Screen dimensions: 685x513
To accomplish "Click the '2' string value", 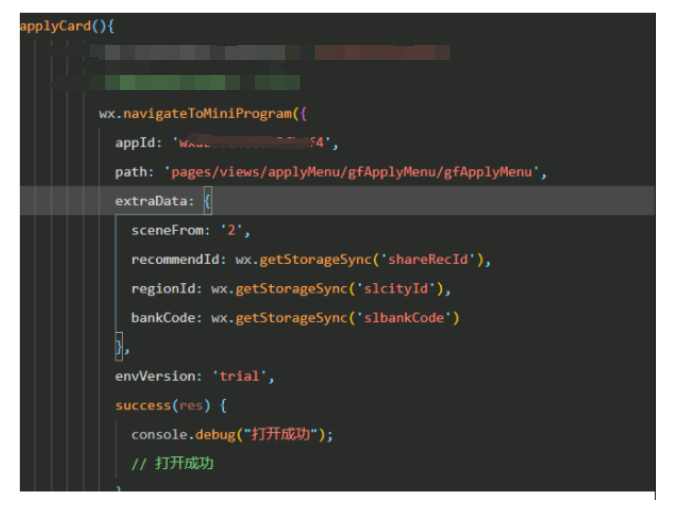I will coord(232,230).
